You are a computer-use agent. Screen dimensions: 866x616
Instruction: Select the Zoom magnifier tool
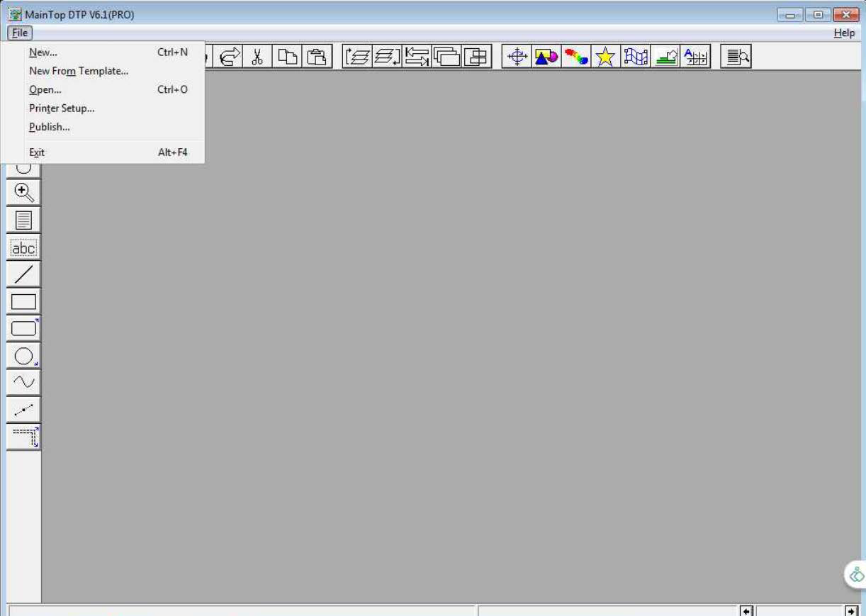click(x=23, y=192)
